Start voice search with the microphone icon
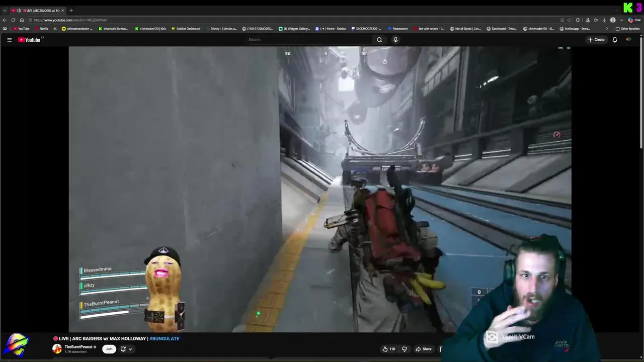644x362 pixels. coord(395,40)
